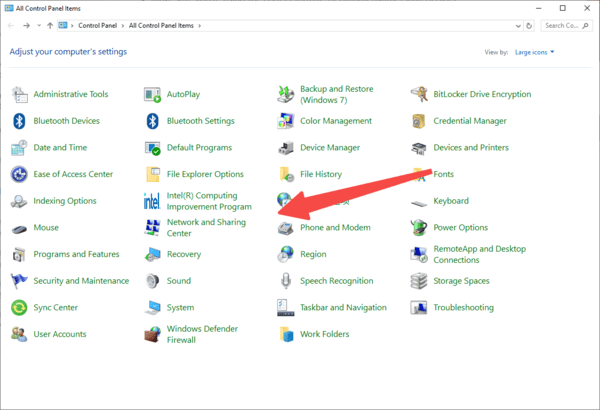Open the Sound speaker icon
The image size is (600, 410).
click(x=152, y=281)
